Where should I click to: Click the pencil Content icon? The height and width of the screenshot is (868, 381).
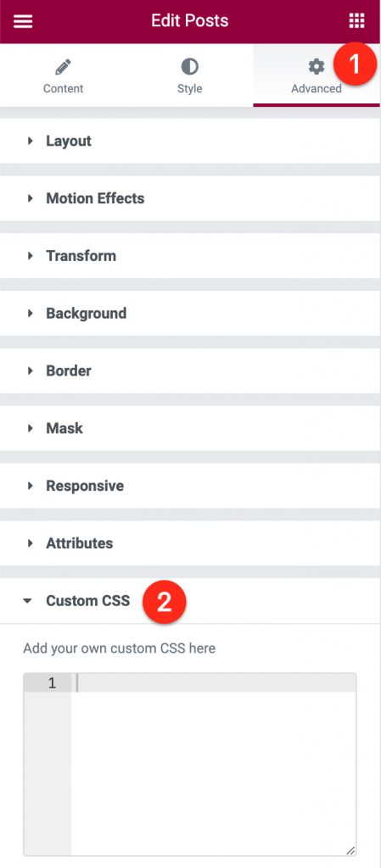63,68
